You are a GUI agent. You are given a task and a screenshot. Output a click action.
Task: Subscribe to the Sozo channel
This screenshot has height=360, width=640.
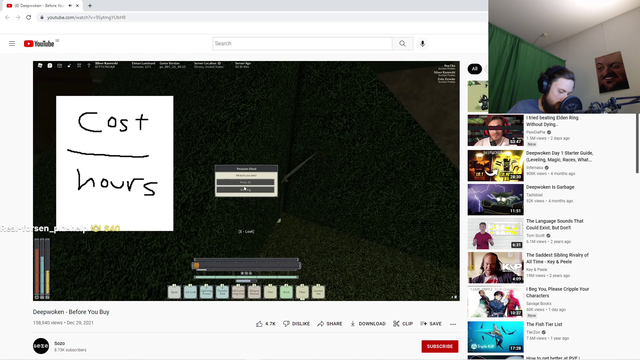[x=440, y=346]
